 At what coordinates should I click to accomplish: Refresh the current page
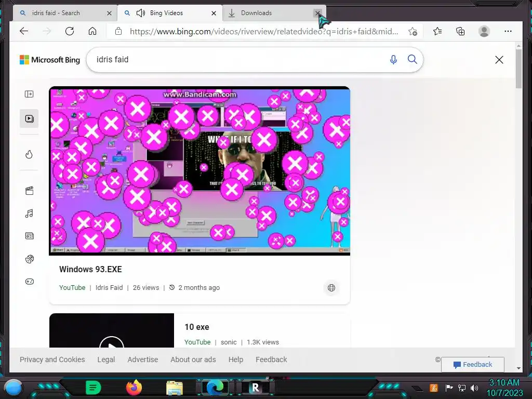point(70,31)
